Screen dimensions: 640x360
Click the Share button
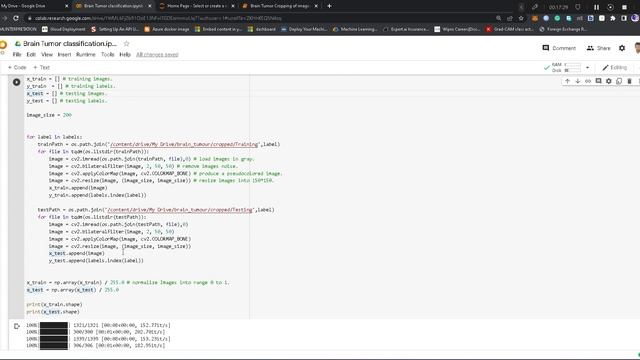tap(598, 48)
